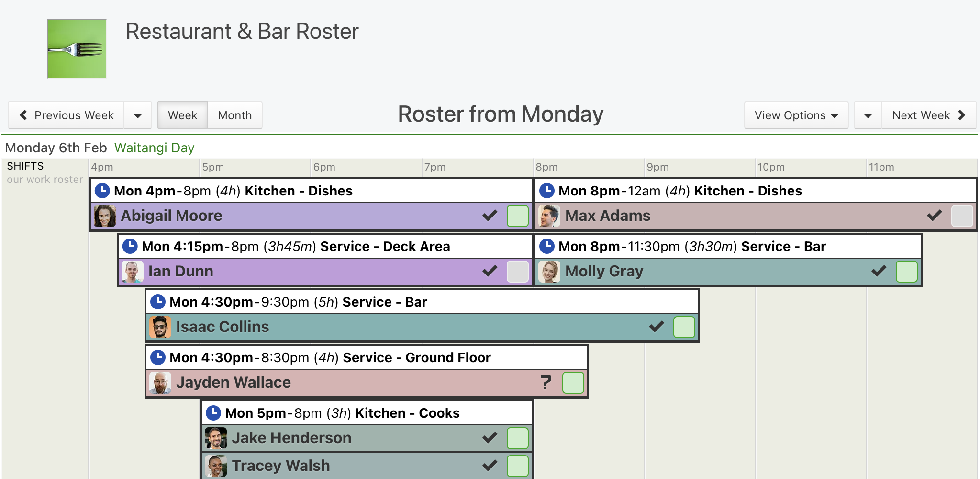Open the dropdown arrow beside Next Week
The image size is (980, 479).
coord(868,115)
